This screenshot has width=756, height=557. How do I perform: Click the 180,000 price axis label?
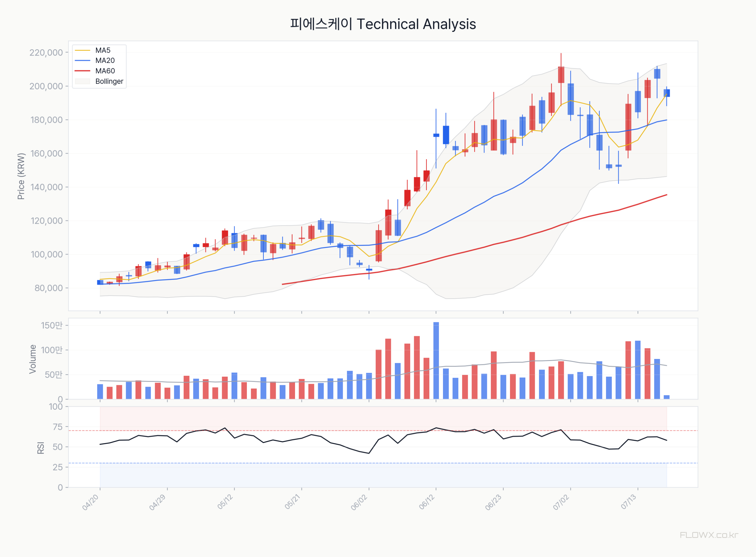pos(47,120)
